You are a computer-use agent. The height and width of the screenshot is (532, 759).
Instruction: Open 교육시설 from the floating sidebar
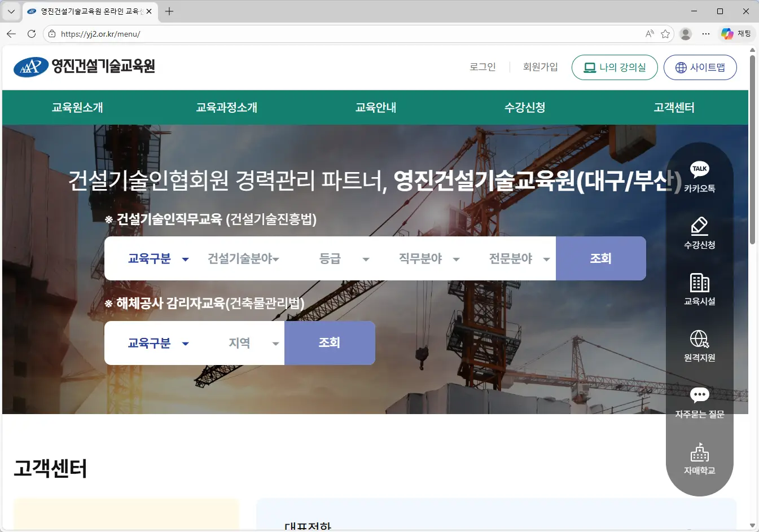tap(699, 289)
